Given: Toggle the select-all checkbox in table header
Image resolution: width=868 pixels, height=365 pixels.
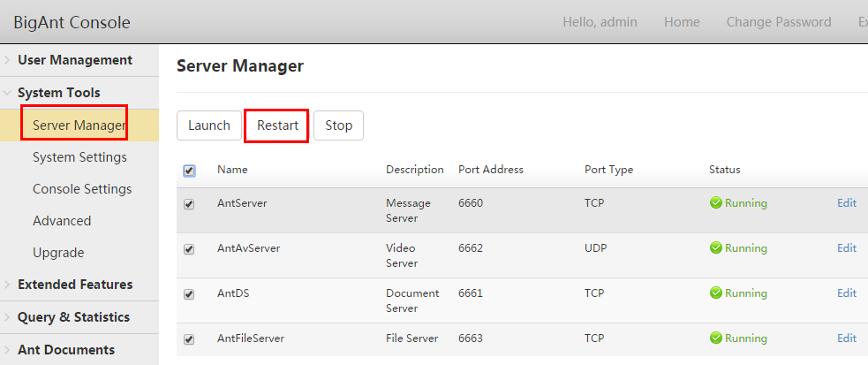Looking at the screenshot, I should [189, 171].
